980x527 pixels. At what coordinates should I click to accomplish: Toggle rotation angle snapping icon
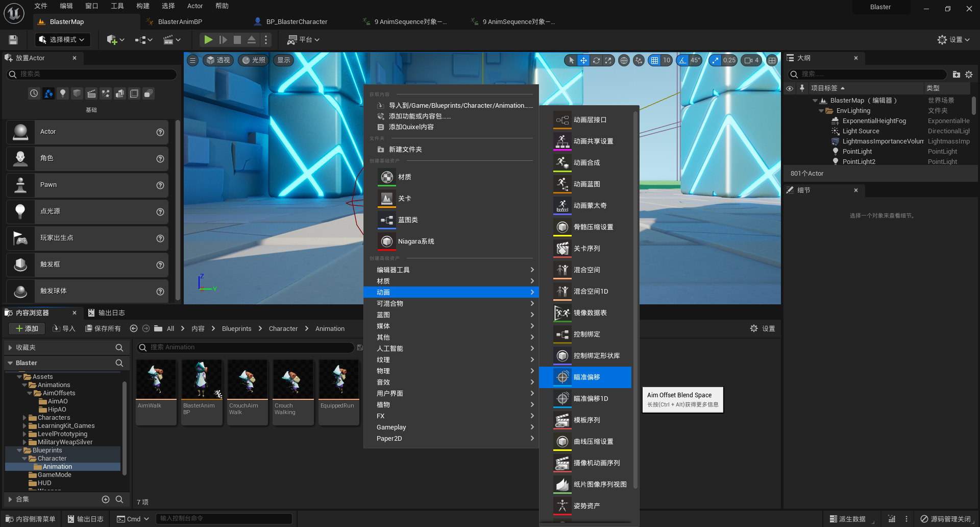[682, 60]
